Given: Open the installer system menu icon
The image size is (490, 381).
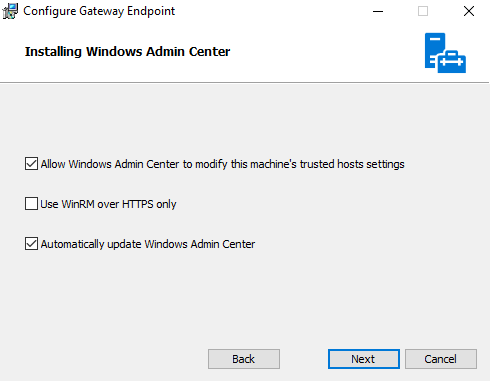Looking at the screenshot, I should [x=10, y=11].
